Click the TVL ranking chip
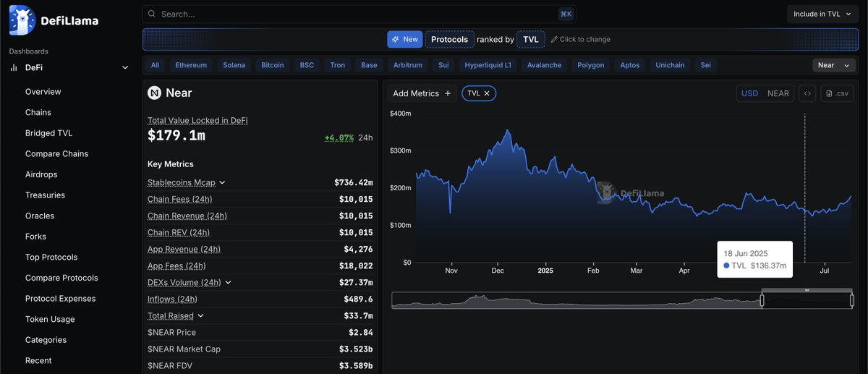 pyautogui.click(x=530, y=39)
